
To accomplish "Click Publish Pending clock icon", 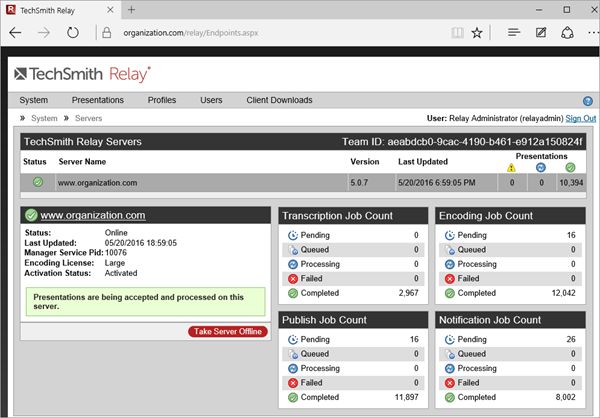I will [293, 340].
